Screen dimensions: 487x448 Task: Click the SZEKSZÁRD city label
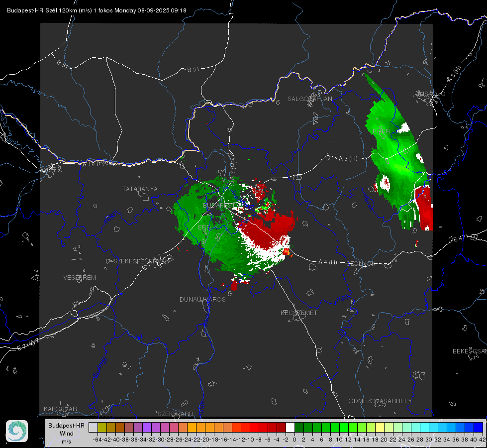(x=176, y=414)
